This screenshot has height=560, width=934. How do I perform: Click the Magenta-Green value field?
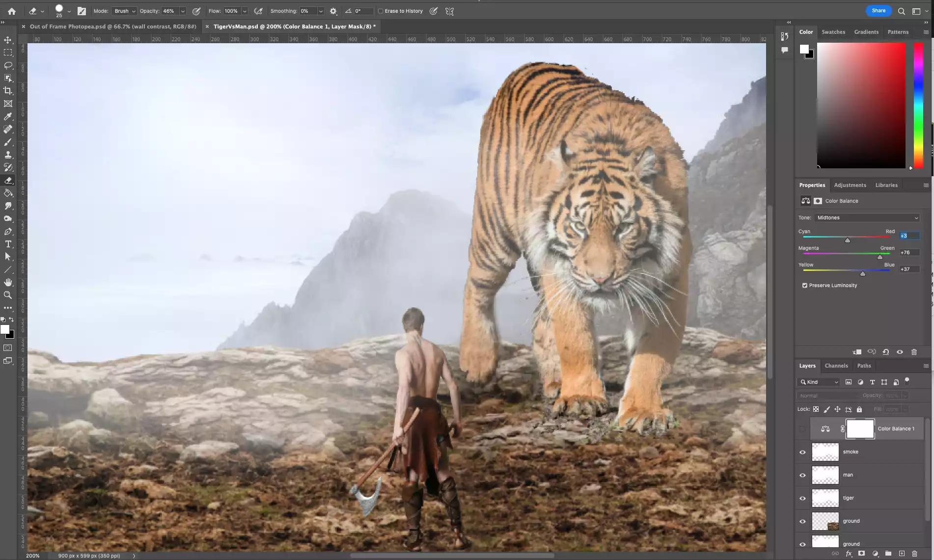tap(909, 252)
